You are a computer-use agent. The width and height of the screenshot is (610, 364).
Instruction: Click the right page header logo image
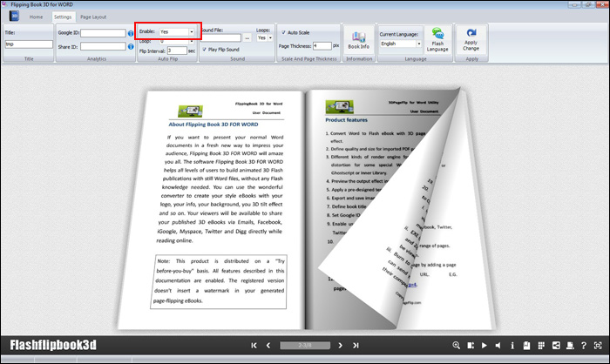coord(339,106)
